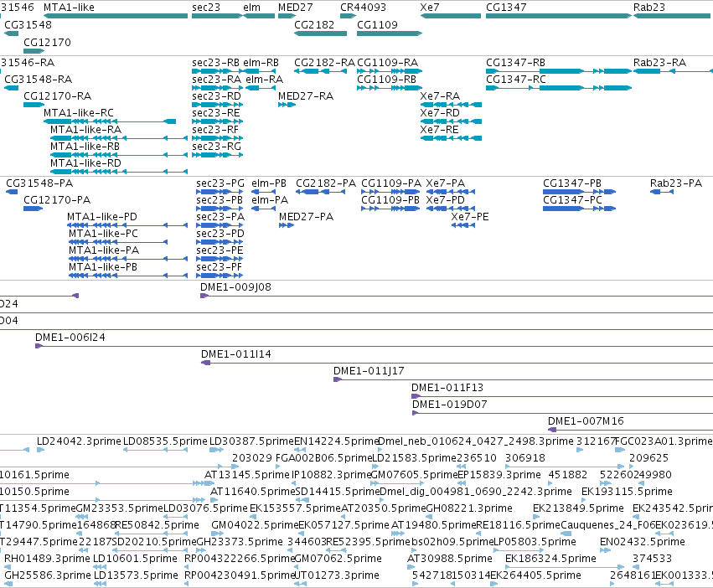Select the CG2182 gene feature
This screenshot has height=588, width=713.
(321, 34)
